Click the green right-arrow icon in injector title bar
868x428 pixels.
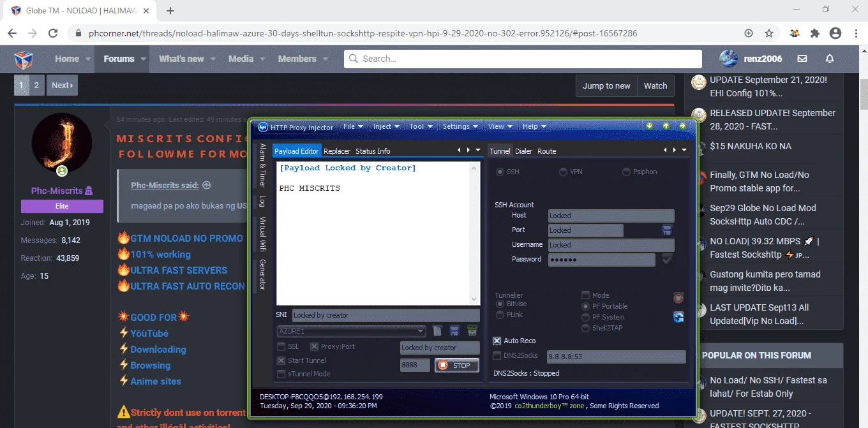click(682, 126)
